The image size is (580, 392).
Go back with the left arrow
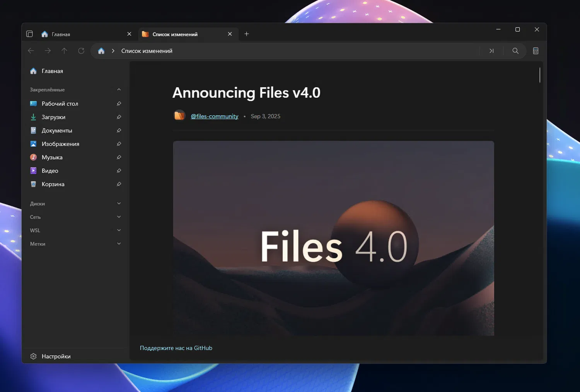pyautogui.click(x=31, y=51)
